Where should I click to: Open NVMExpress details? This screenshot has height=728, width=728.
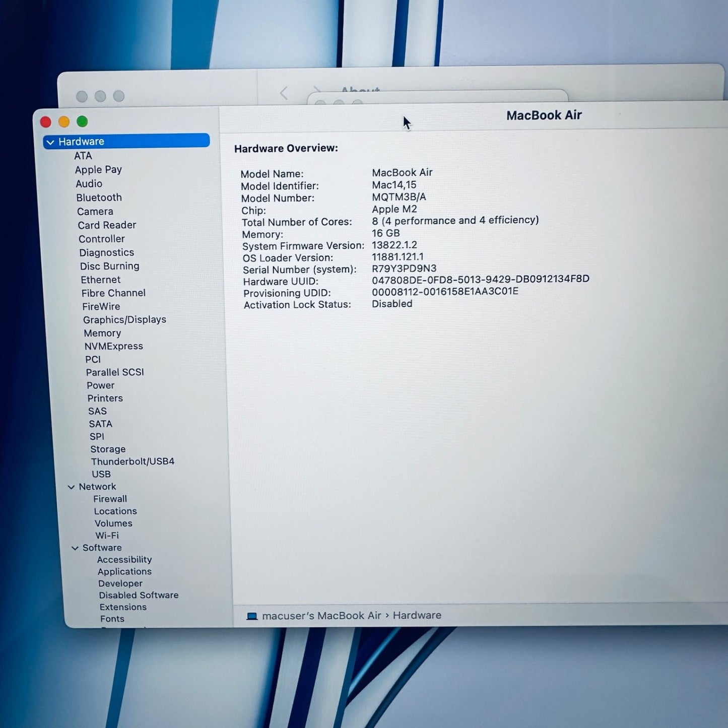113,346
